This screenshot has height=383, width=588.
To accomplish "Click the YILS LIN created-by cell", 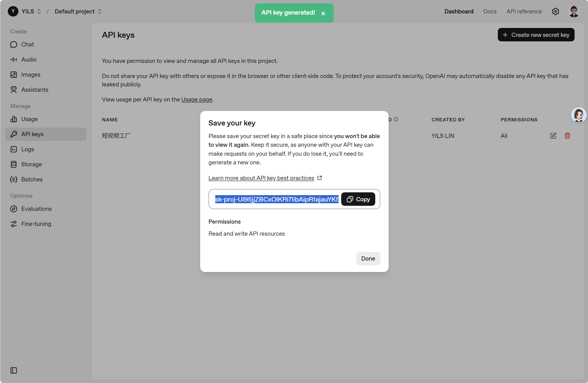I will pos(443,136).
